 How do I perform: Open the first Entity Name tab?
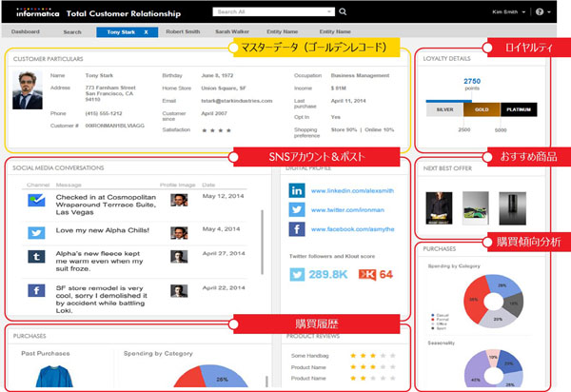pos(283,31)
